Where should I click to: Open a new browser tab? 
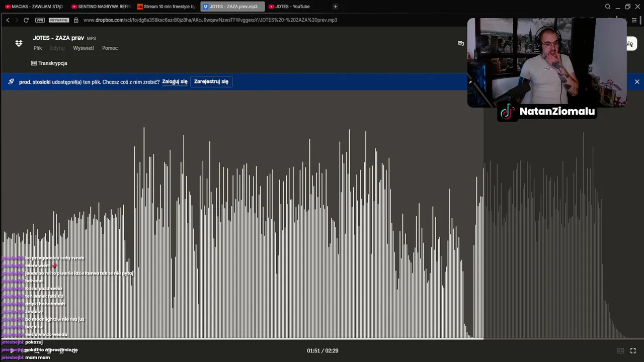tap(335, 7)
